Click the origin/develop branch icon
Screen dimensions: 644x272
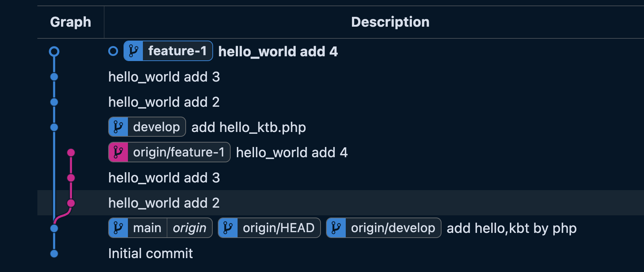point(336,228)
